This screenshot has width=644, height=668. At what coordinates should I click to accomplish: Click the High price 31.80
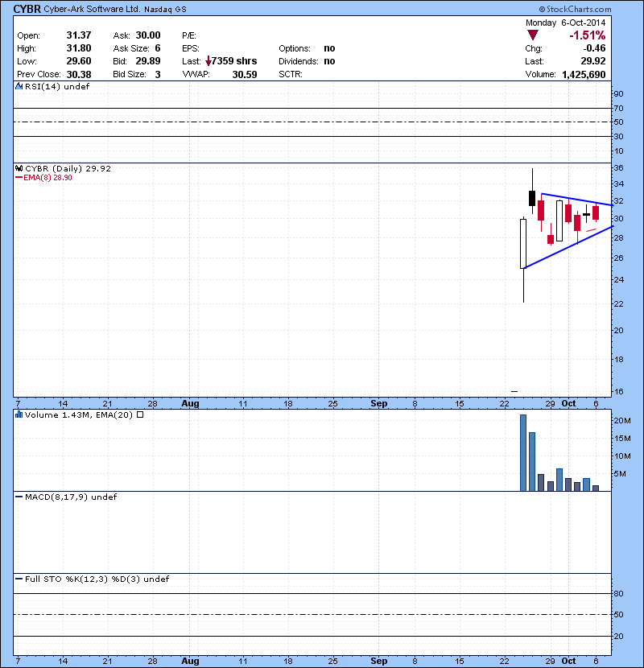click(79, 48)
